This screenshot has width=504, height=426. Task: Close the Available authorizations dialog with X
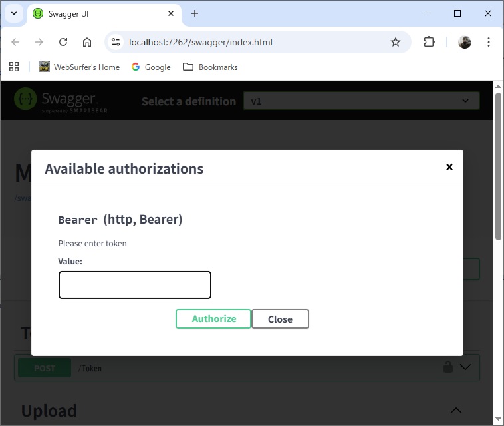449,167
